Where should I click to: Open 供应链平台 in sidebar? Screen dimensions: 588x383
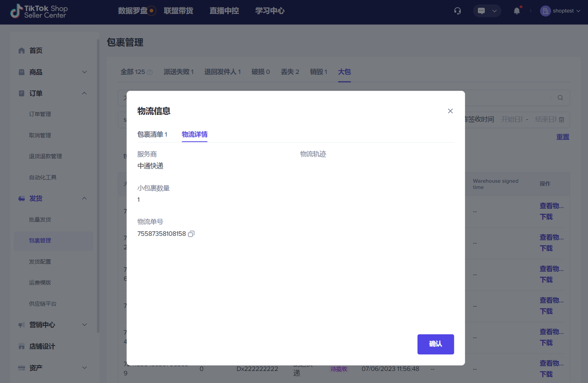coord(43,304)
